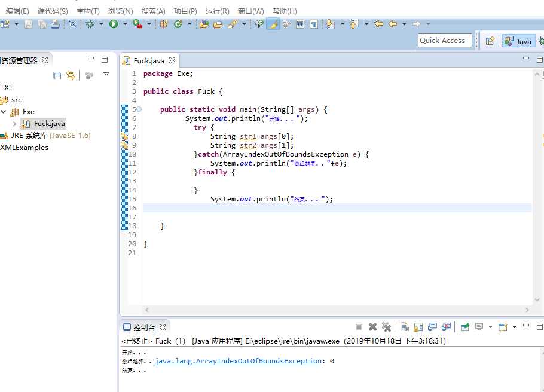This screenshot has width=544, height=392.
Task: Run the program with green play button
Action: [113, 24]
